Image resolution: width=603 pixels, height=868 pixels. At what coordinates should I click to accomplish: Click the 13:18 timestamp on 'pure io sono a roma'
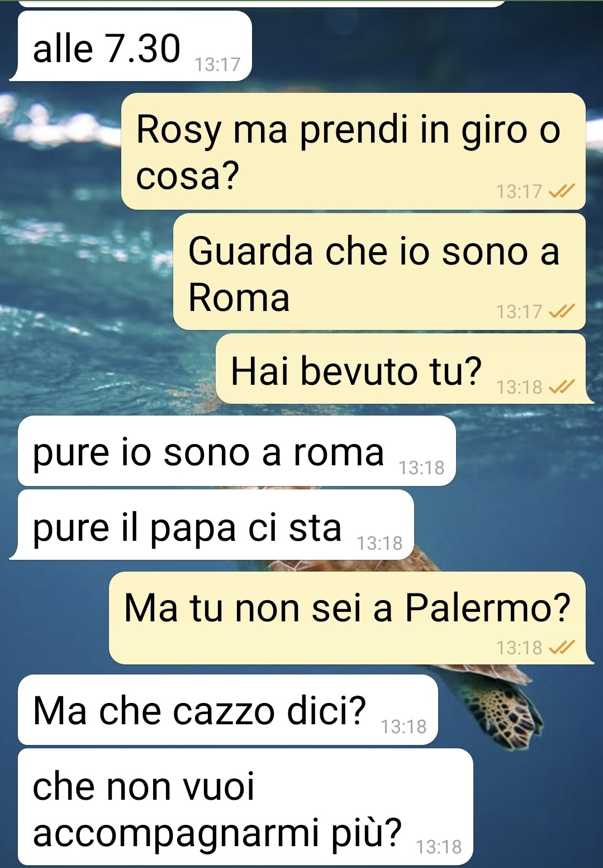tap(421, 468)
